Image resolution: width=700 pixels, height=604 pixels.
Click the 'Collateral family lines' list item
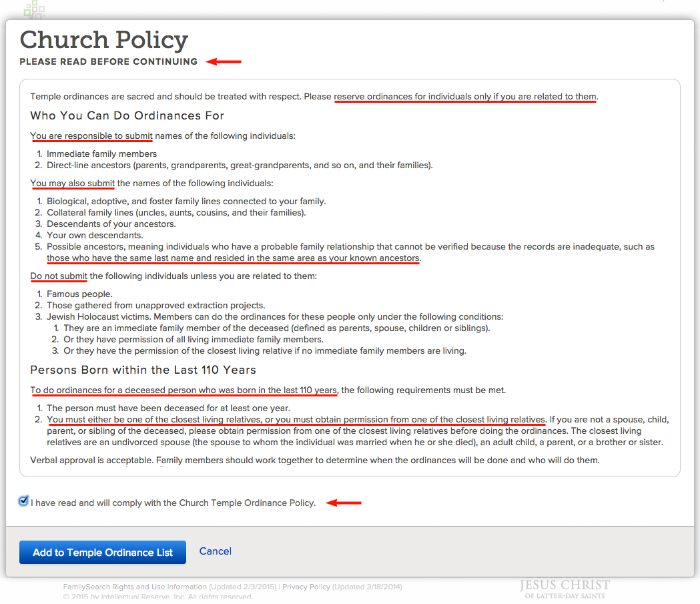pos(176,212)
